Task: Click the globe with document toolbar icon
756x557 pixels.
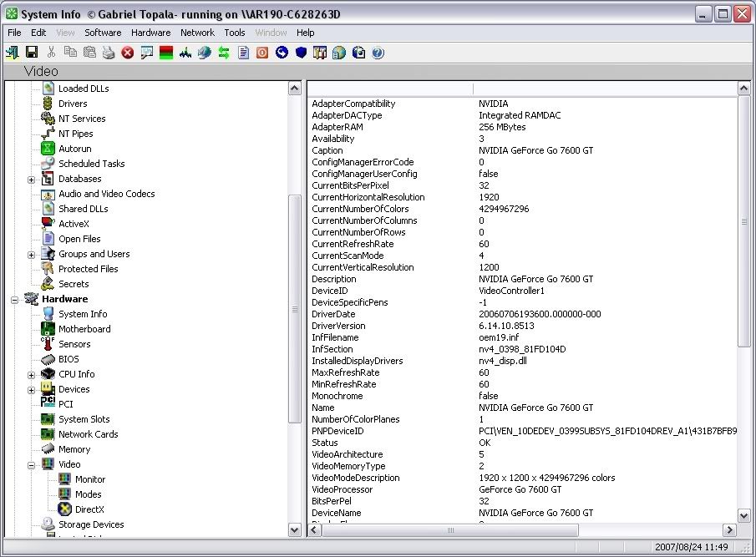Action: [x=339, y=53]
